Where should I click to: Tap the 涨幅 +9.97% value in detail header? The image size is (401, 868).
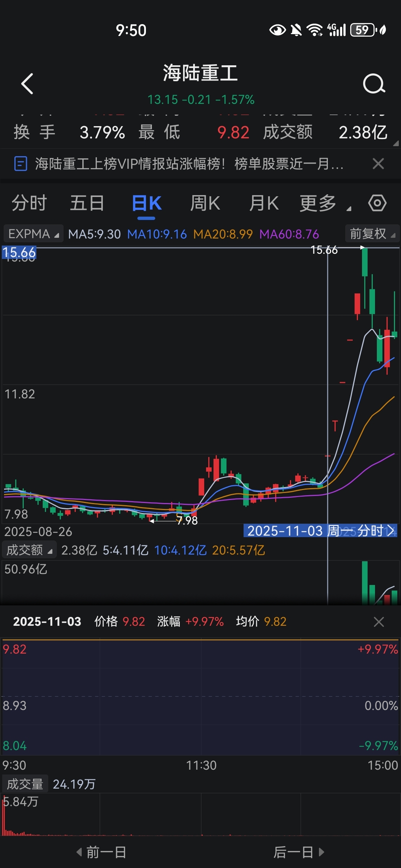pos(204,621)
